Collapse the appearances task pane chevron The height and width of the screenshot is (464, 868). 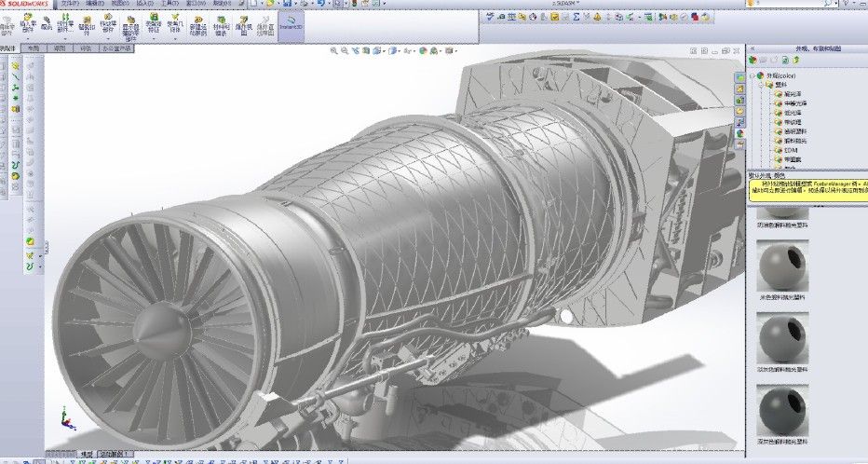(x=753, y=48)
